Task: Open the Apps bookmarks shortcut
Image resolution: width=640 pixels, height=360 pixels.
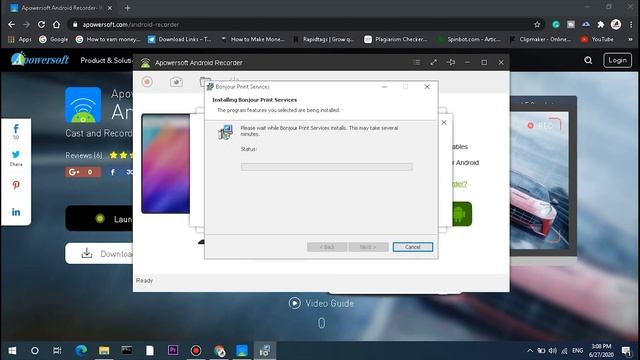Action: coord(20,39)
